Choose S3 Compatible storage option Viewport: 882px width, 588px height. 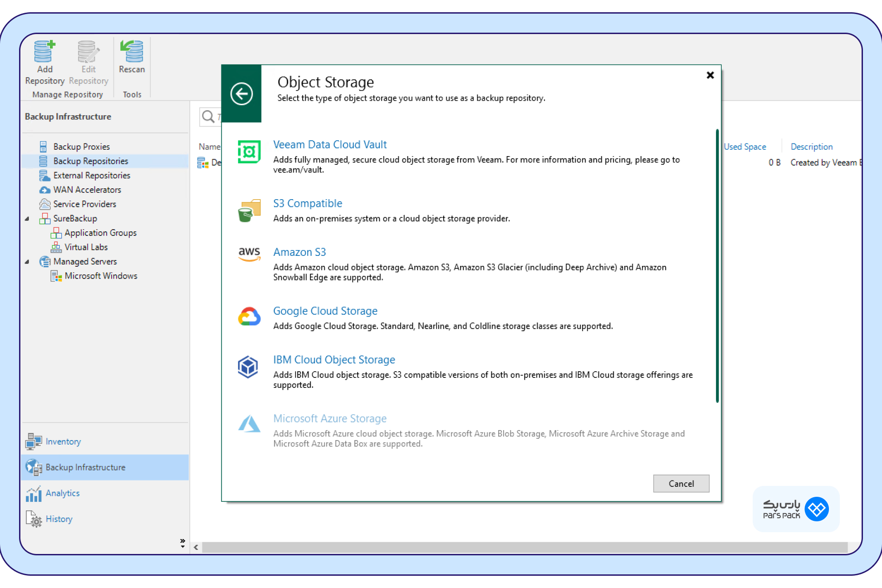click(308, 203)
